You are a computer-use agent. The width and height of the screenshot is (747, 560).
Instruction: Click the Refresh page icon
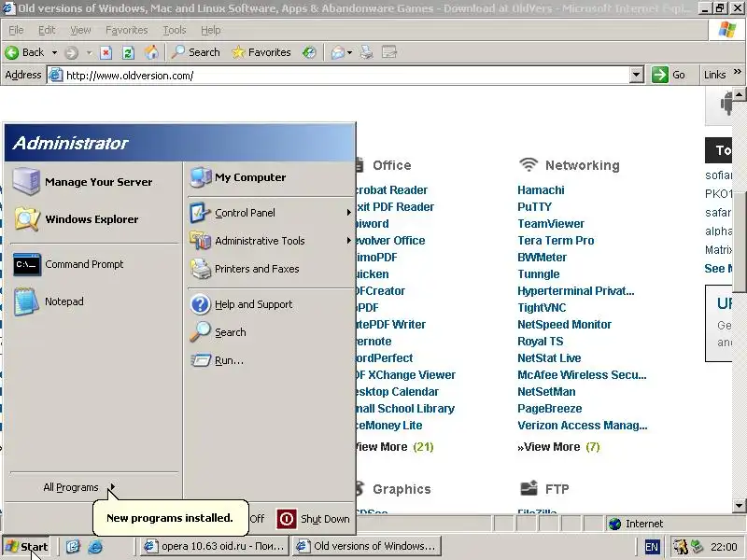point(128,52)
